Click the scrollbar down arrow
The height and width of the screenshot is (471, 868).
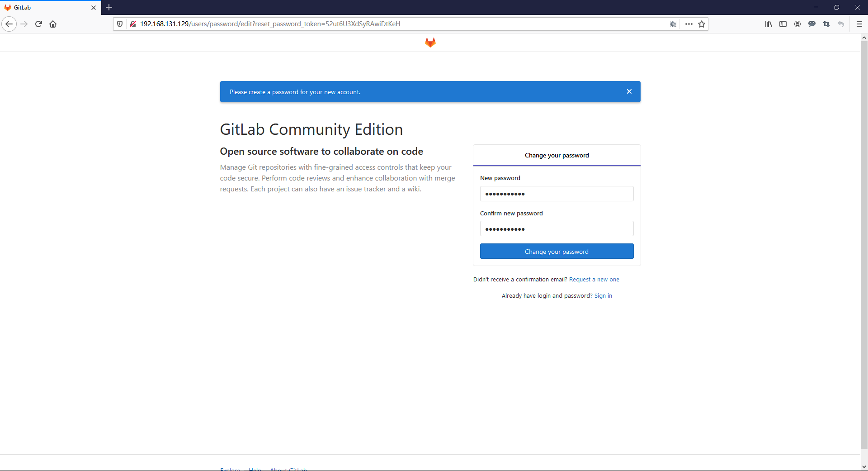[x=864, y=466]
